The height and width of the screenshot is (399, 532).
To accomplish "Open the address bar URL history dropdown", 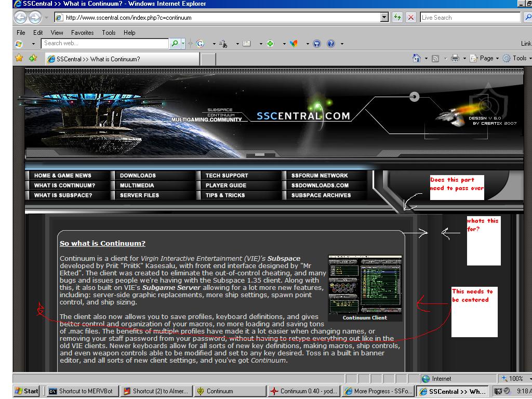I will pyautogui.click(x=384, y=17).
